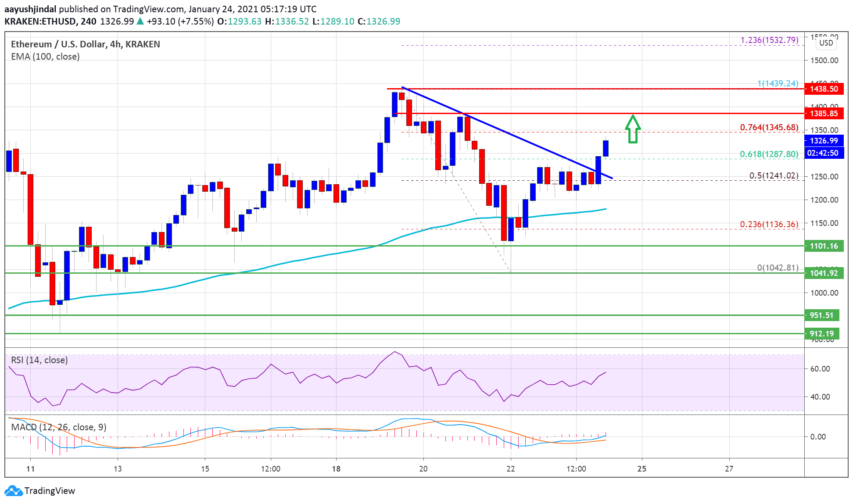
Task: Click the '15' date on the time axis
Action: pos(205,469)
